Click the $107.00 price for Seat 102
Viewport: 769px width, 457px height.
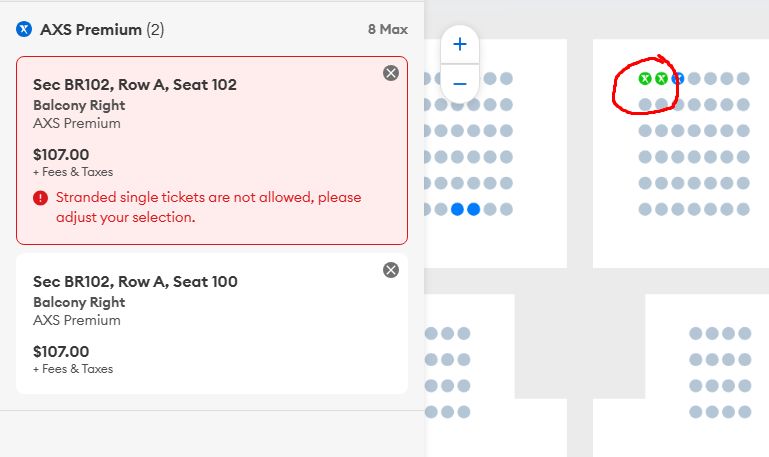61,154
